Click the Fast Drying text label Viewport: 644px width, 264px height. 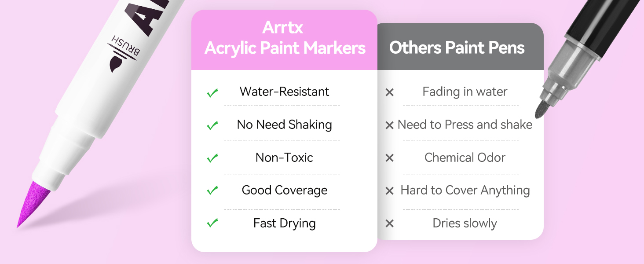284,223
